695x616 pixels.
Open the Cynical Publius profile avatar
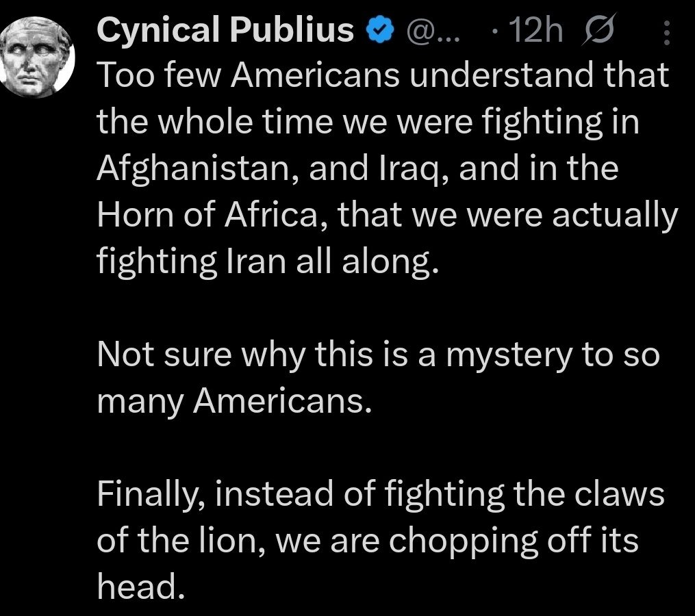[36, 57]
